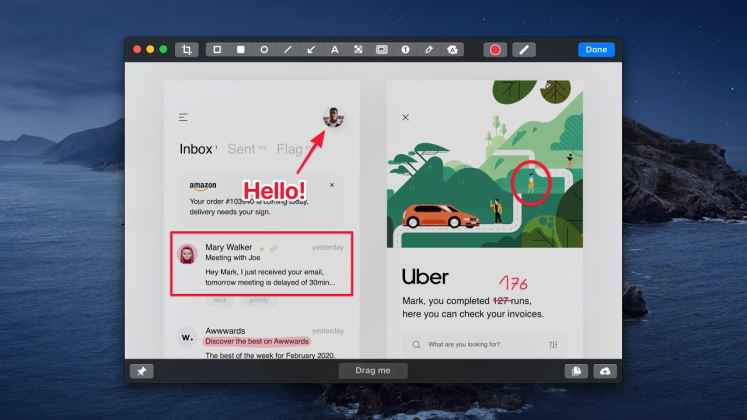747x420 pixels.
Task: Select the outlined rectangle tool
Action: [x=218, y=49]
